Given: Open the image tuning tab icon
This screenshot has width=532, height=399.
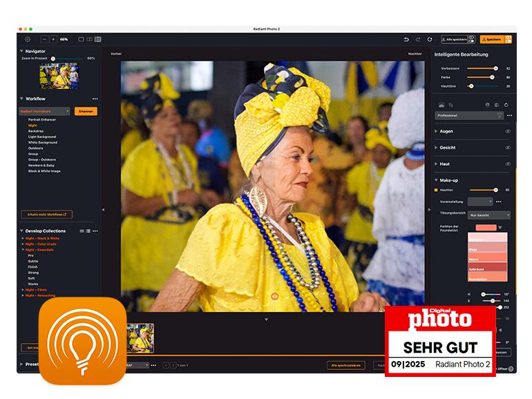Looking at the screenshot, I should point(441,105).
